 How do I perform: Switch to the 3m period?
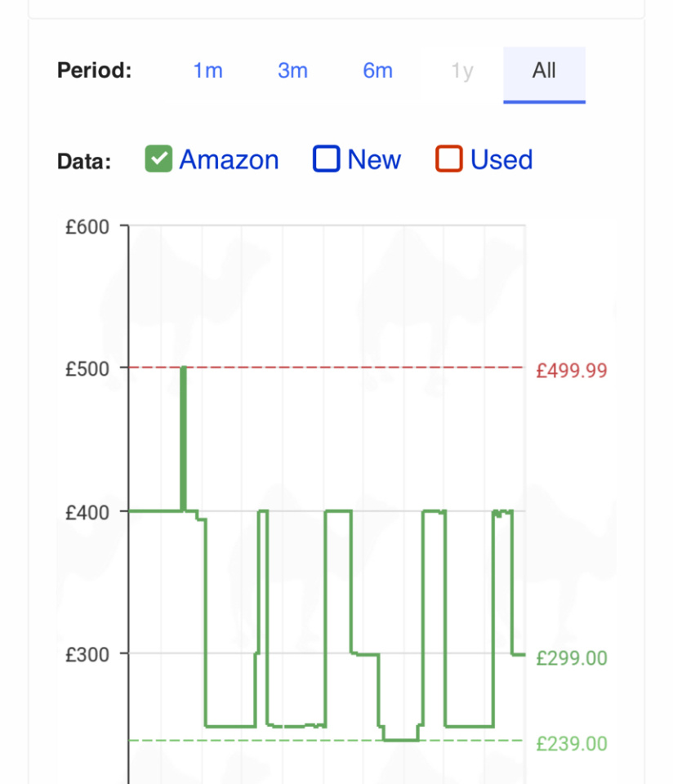[292, 71]
